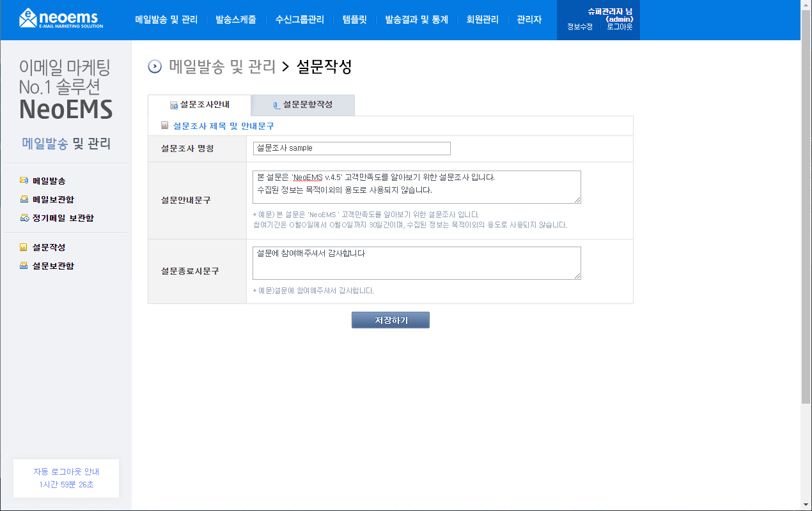Open the 메일발송 및 관리 menu

(x=166, y=20)
